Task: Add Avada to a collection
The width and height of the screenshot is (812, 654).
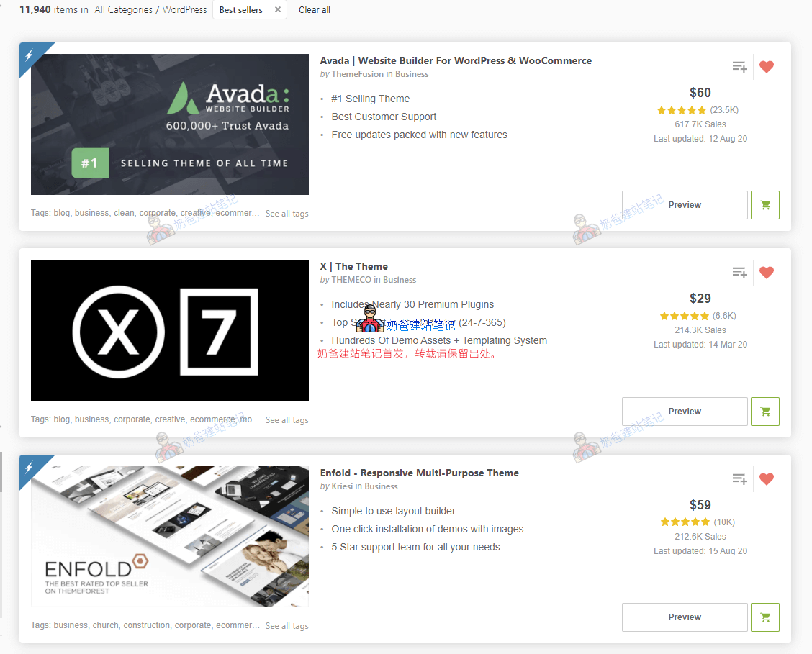Action: coord(739,67)
